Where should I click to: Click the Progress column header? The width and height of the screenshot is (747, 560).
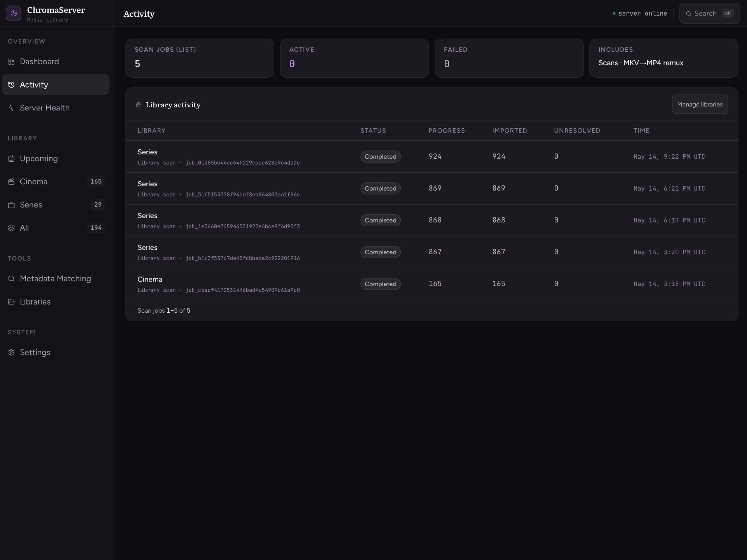[447, 131]
